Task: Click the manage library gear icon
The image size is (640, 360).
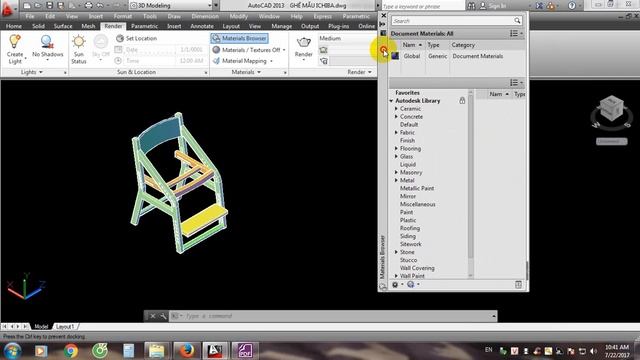Action: click(396, 284)
